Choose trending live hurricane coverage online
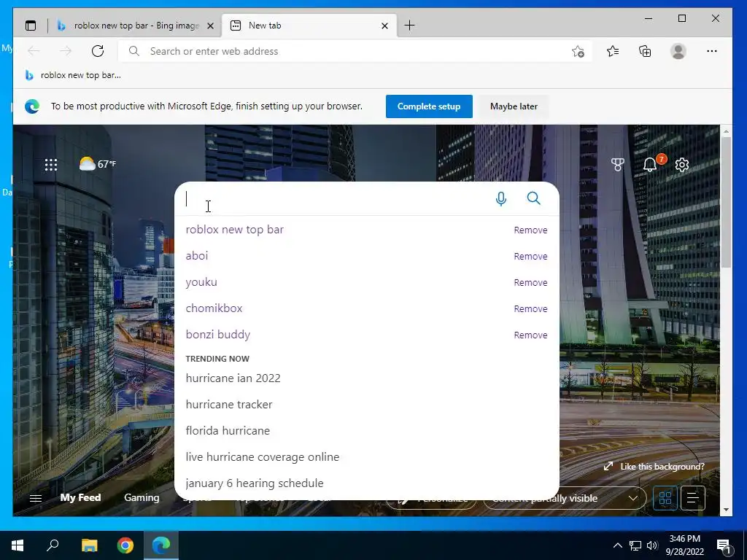 (263, 456)
